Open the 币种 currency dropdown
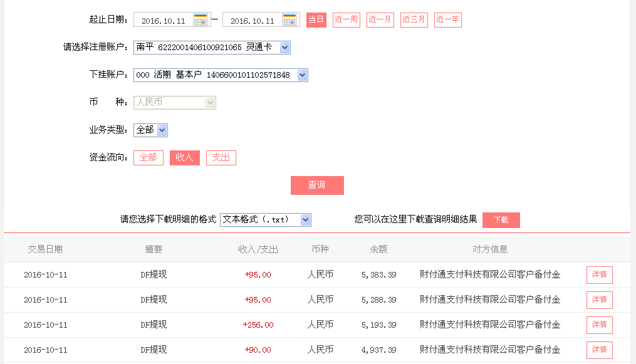636x364 pixels. pos(209,102)
